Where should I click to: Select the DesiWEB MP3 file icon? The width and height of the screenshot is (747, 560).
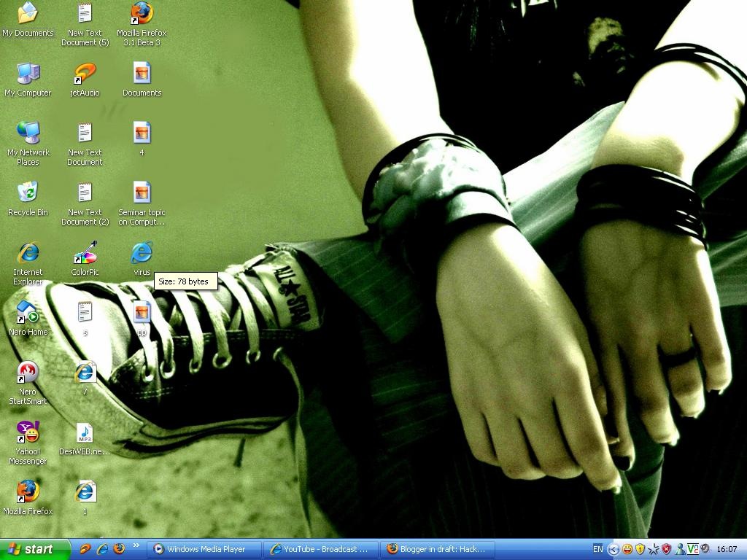coord(85,433)
